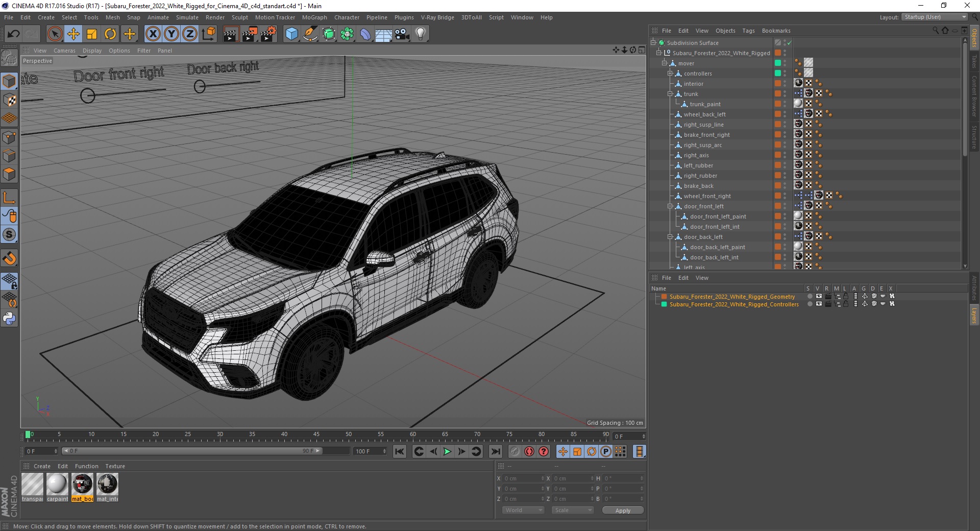Activate the Move tool in the top toolbar
Viewport: 980px width, 531px height.
73,34
